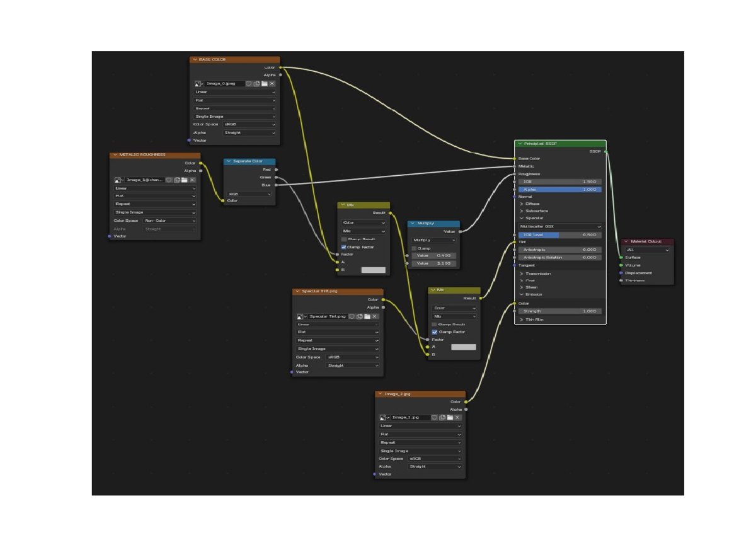Open Non-Color color space dropdown in METALIC ROUGHNESS
This screenshot has height=535, width=756.
pyautogui.click(x=170, y=221)
